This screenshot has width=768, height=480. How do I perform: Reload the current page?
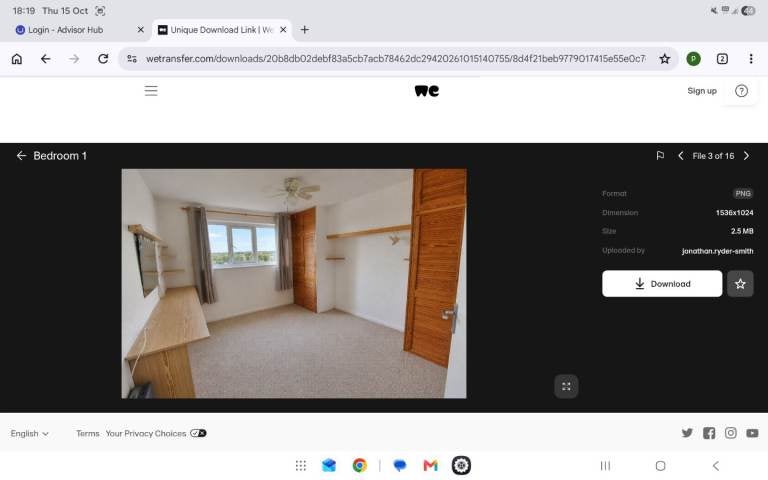[103, 59]
